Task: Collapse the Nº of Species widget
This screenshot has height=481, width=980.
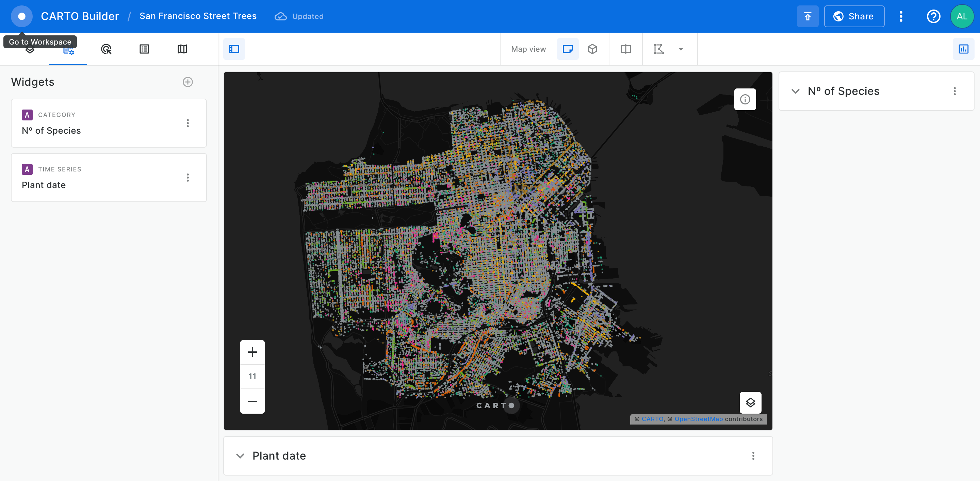Action: coord(795,91)
